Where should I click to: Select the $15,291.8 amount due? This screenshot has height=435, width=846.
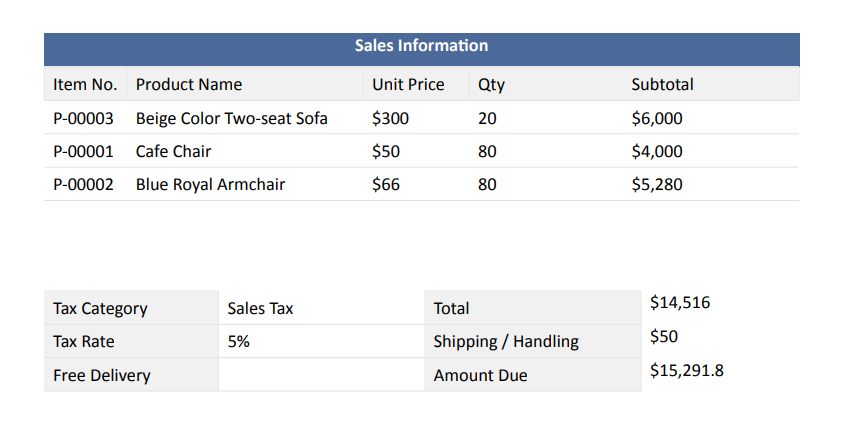[x=687, y=370]
